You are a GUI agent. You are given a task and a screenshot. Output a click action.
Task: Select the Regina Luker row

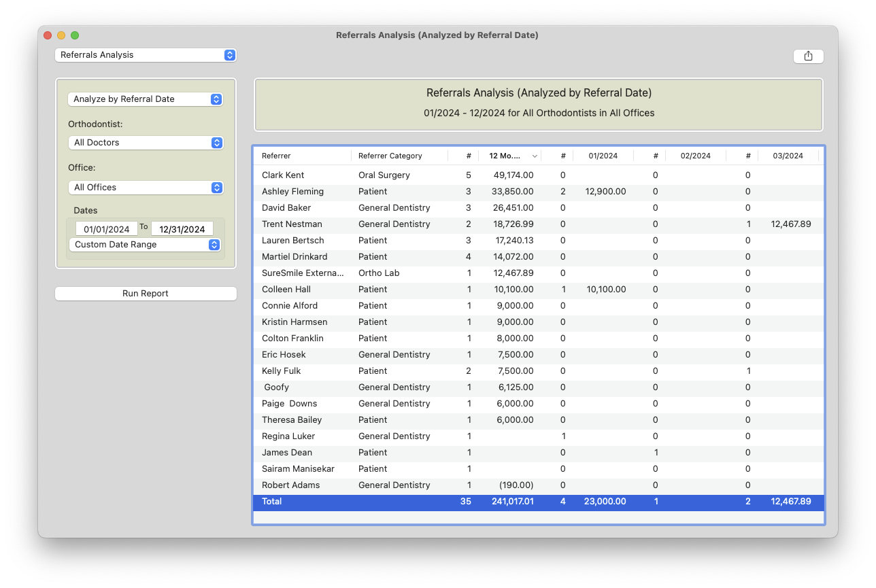click(x=539, y=436)
